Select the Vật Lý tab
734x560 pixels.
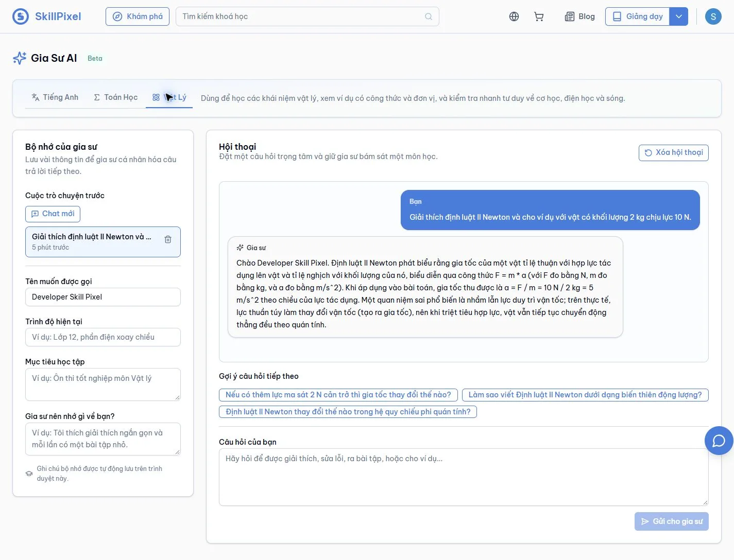click(x=169, y=97)
